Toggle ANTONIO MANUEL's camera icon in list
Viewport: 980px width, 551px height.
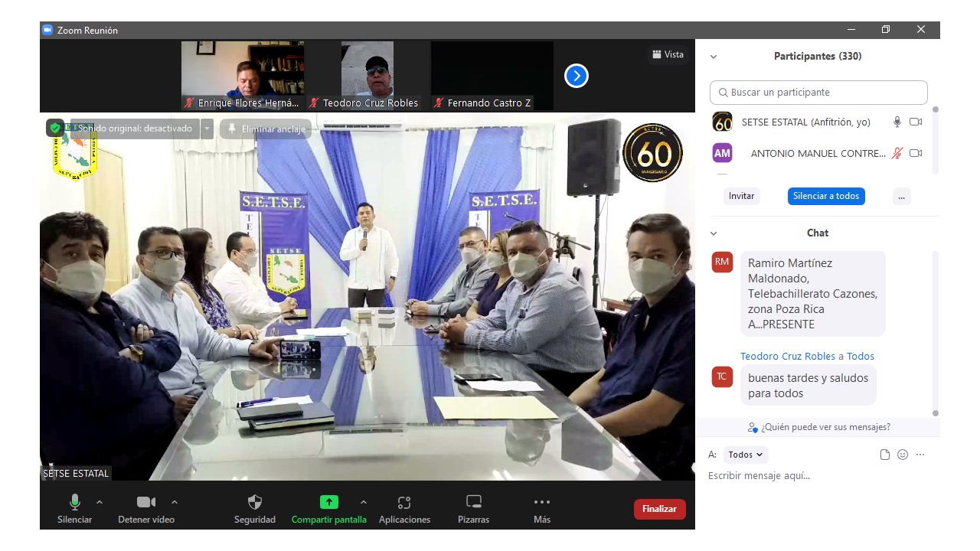(x=916, y=153)
